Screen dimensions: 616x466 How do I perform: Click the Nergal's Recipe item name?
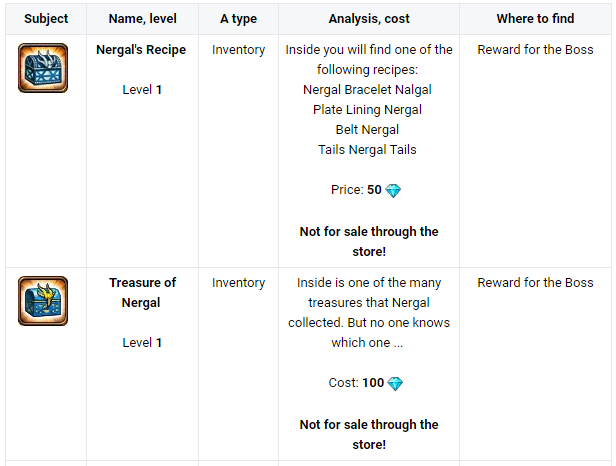141,50
